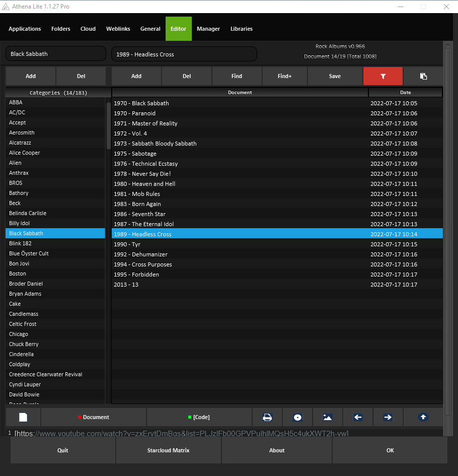This screenshot has width=458, height=476.
Task: Click the copy/paste clipboard icon
Action: coord(423,76)
